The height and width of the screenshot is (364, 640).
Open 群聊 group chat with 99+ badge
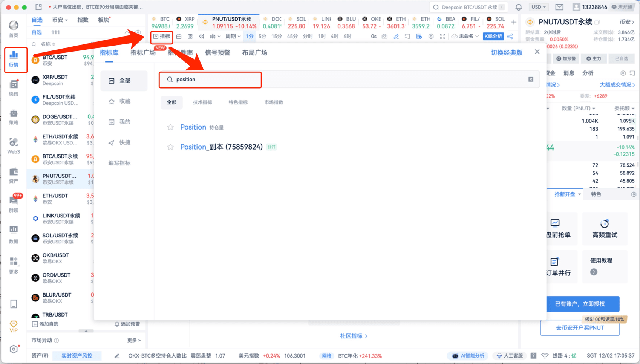14,204
